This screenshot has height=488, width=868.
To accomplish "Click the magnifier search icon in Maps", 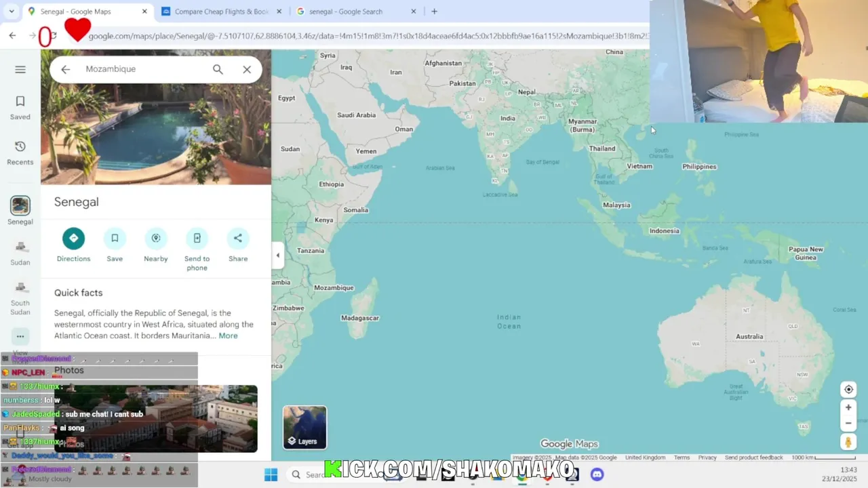I will point(218,69).
